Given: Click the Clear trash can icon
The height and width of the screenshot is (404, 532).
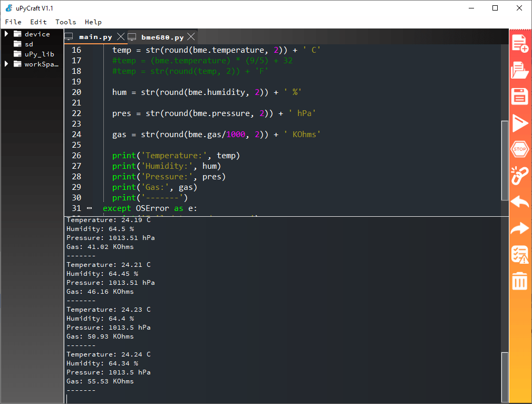Looking at the screenshot, I should coord(520,281).
